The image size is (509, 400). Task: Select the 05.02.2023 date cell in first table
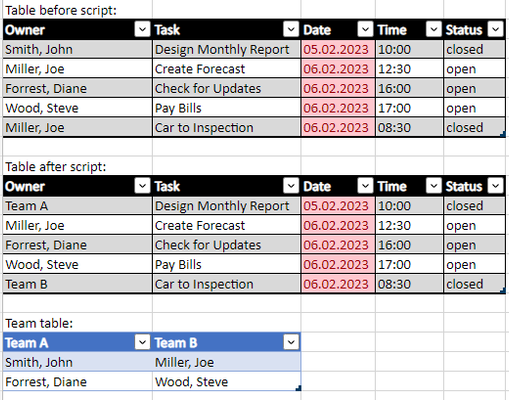pyautogui.click(x=338, y=49)
